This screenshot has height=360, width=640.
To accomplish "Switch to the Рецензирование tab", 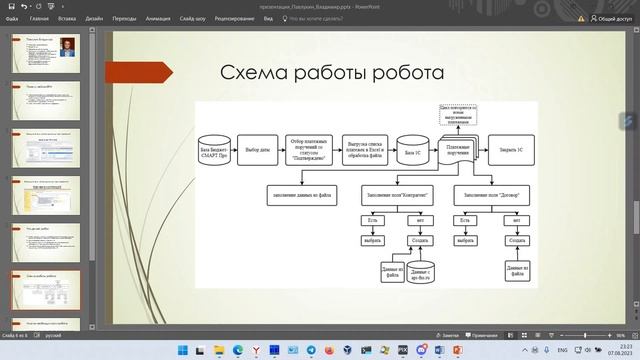I will (x=234, y=19).
